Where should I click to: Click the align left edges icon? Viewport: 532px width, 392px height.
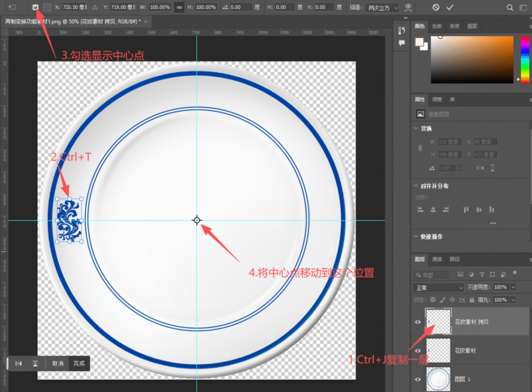[x=420, y=210]
